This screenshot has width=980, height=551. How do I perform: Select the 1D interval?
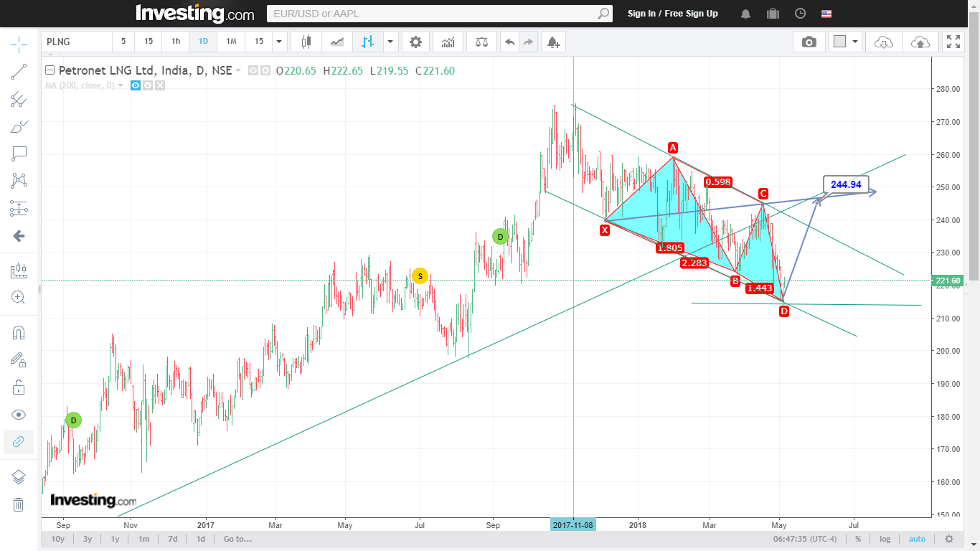[x=203, y=42]
